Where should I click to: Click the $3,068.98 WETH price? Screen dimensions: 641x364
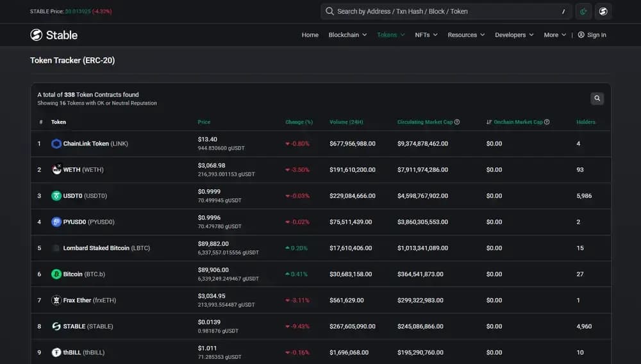pos(212,165)
